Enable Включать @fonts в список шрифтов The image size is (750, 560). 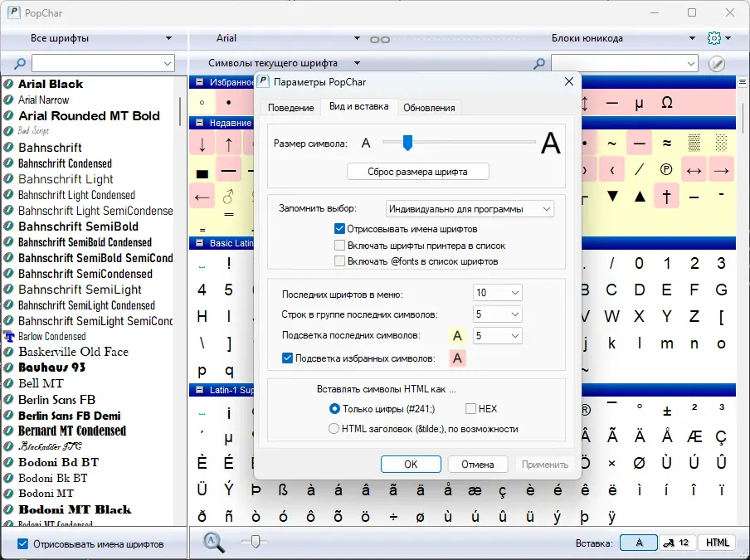pos(339,261)
